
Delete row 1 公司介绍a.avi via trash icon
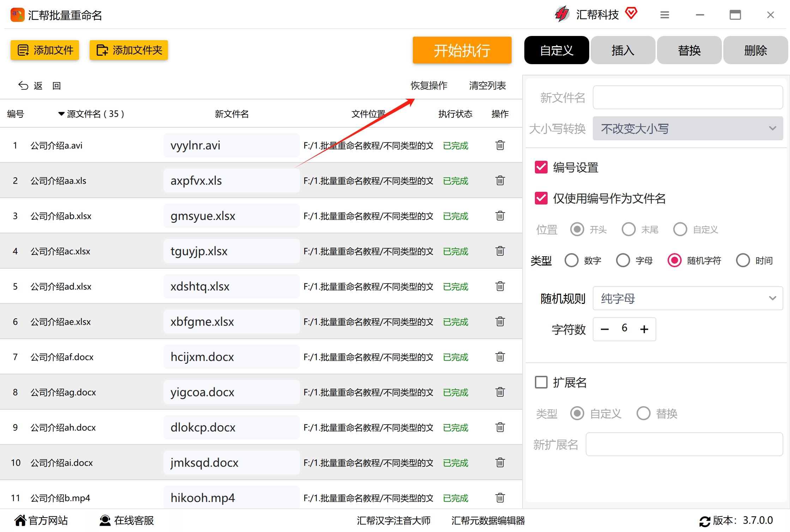pos(500,145)
